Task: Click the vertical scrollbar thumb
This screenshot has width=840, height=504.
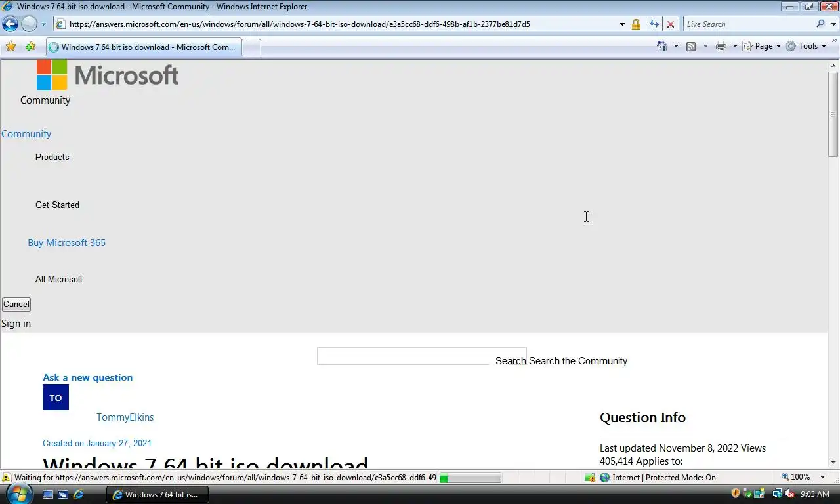Action: coord(833,114)
